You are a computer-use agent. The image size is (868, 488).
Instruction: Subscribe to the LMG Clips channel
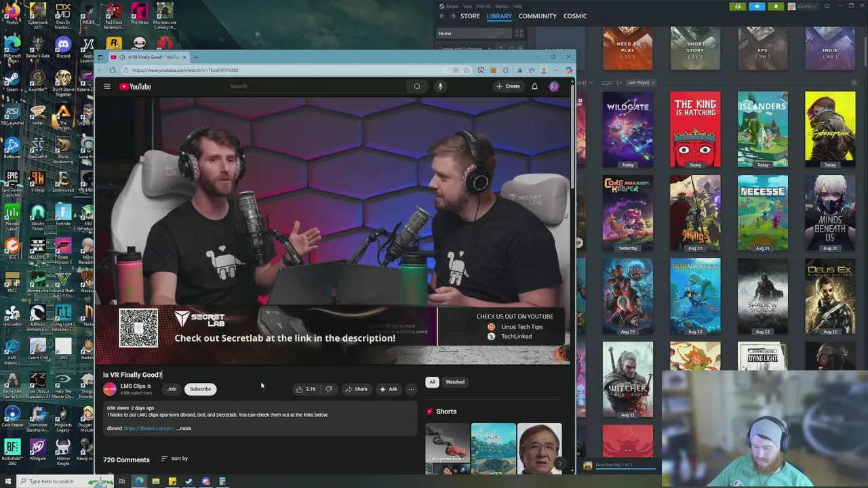coord(200,389)
